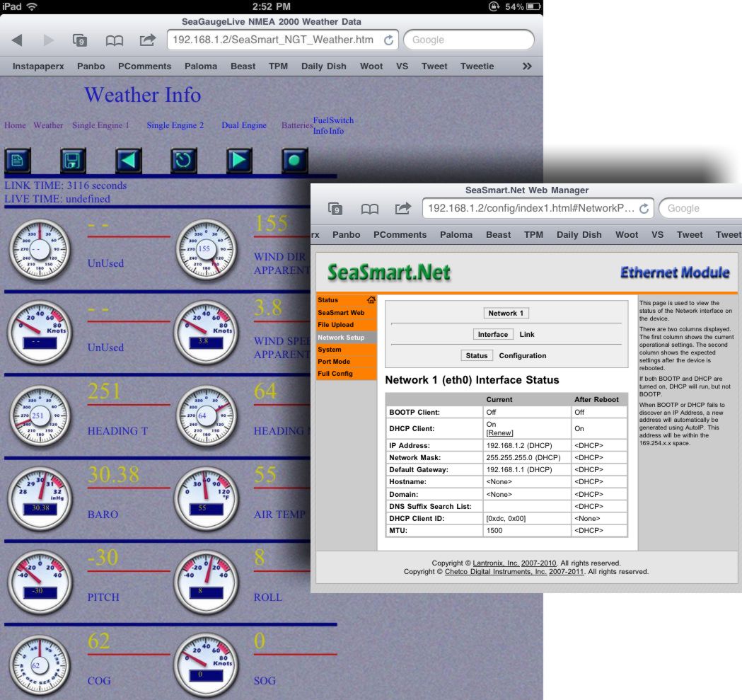Select Full Config in sidebar
Image resolution: width=742 pixels, height=700 pixels.
pyautogui.click(x=347, y=374)
